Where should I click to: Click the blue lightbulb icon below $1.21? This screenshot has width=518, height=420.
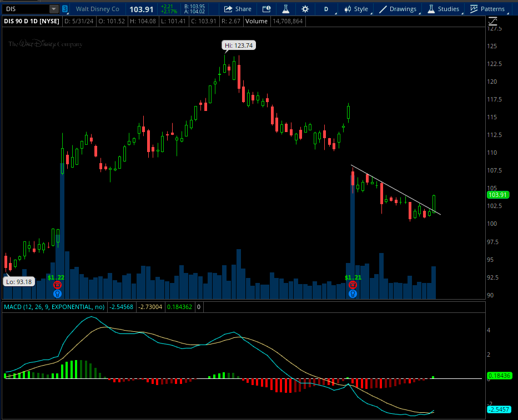(x=353, y=294)
